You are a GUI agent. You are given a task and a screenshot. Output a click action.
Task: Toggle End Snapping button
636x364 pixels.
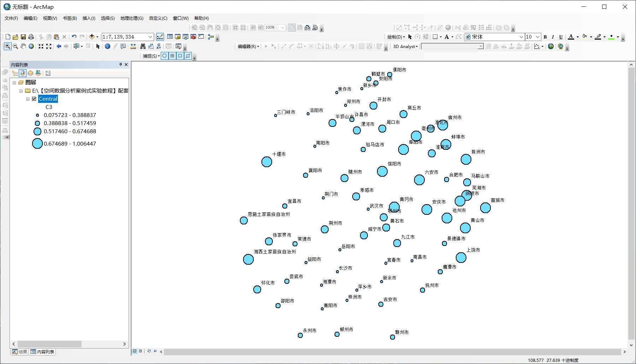pyautogui.click(x=172, y=56)
